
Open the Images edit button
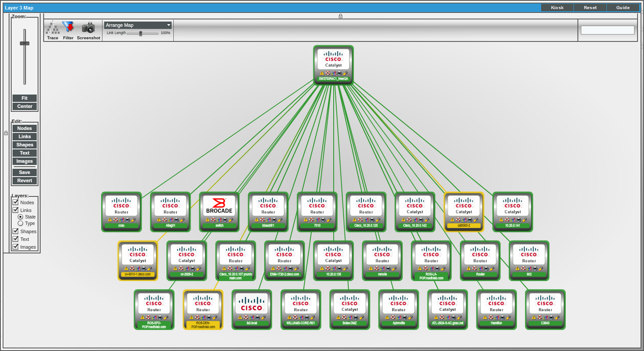pyautogui.click(x=25, y=161)
